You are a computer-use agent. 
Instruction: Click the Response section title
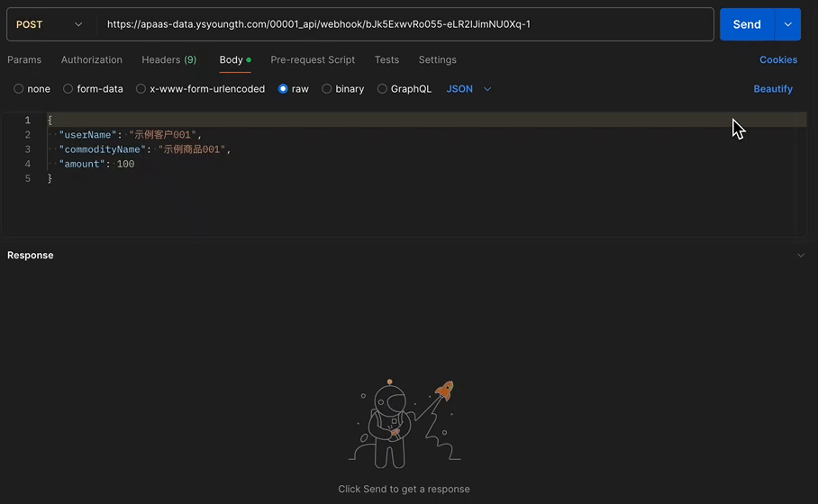[31, 256]
